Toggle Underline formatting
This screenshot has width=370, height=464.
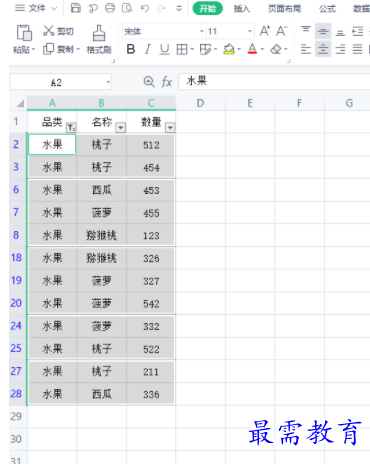pos(164,49)
